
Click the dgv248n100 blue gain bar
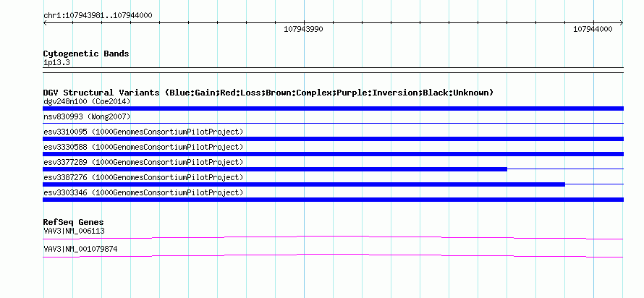click(333, 108)
